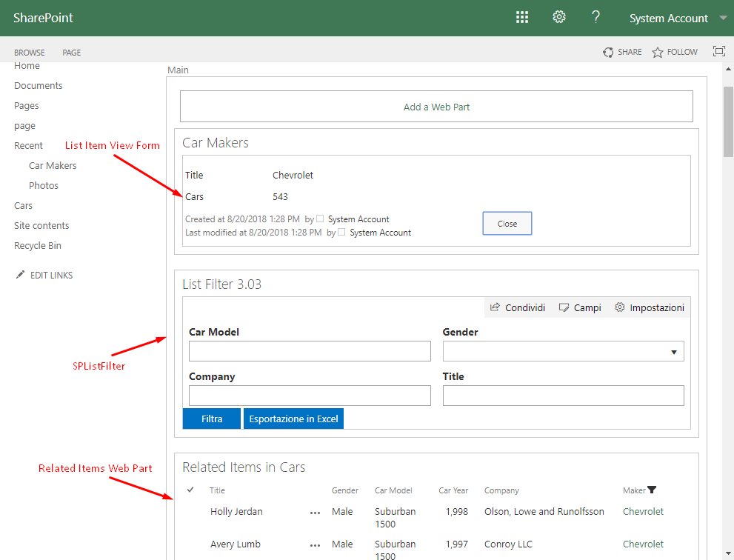This screenshot has width=734, height=560.
Task: Click the Chevrolet title value in form
Action: tap(293, 175)
